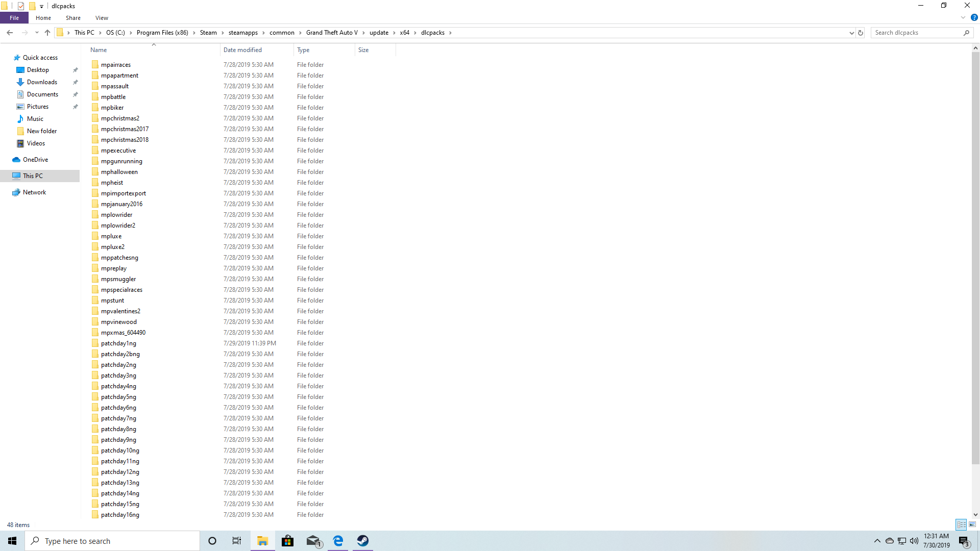The height and width of the screenshot is (551, 980).
Task: Open recent locations dropdown arrow
Action: [37, 33]
